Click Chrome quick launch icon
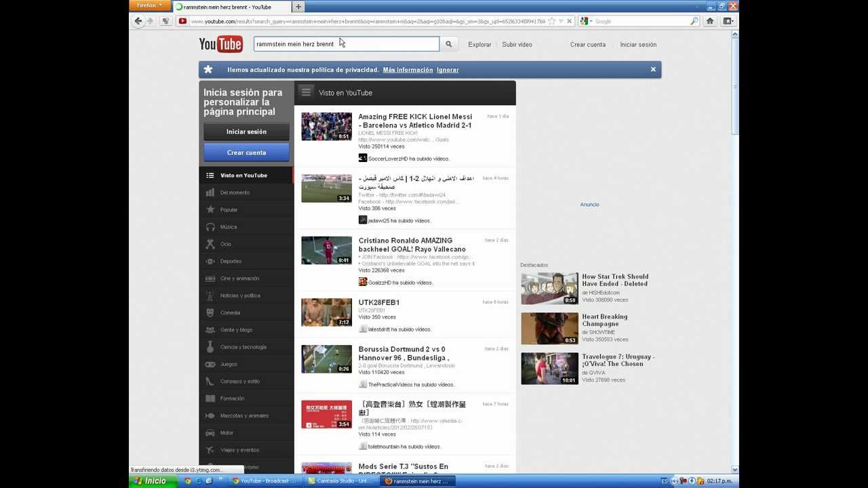This screenshot has width=868, height=488. tap(188, 481)
